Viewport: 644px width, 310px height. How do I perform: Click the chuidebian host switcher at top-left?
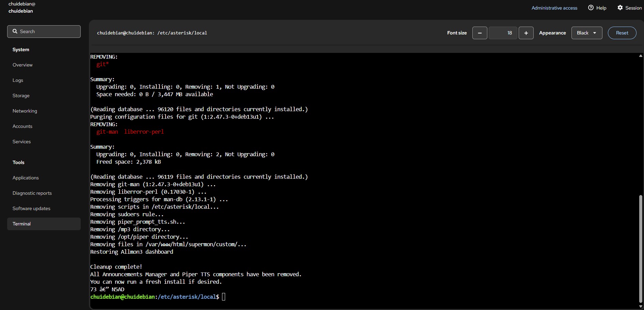coord(21,8)
